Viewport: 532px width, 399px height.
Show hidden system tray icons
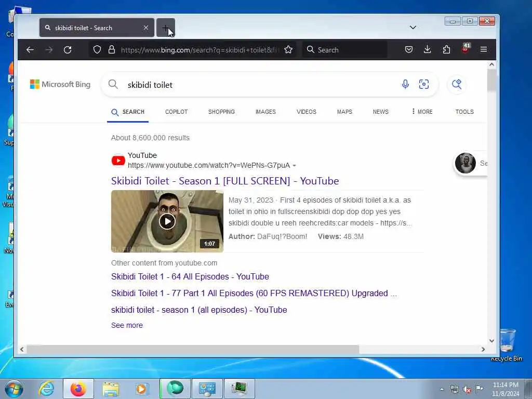tap(442, 390)
